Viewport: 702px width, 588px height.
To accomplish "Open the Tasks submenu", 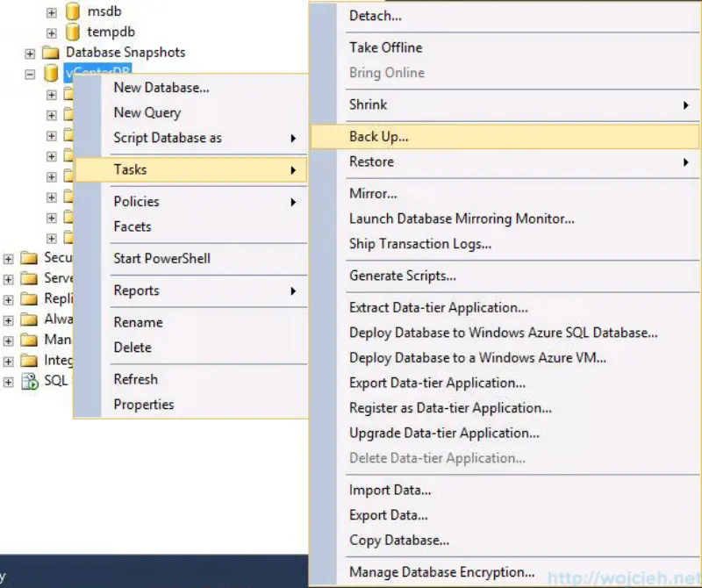I will coord(130,169).
